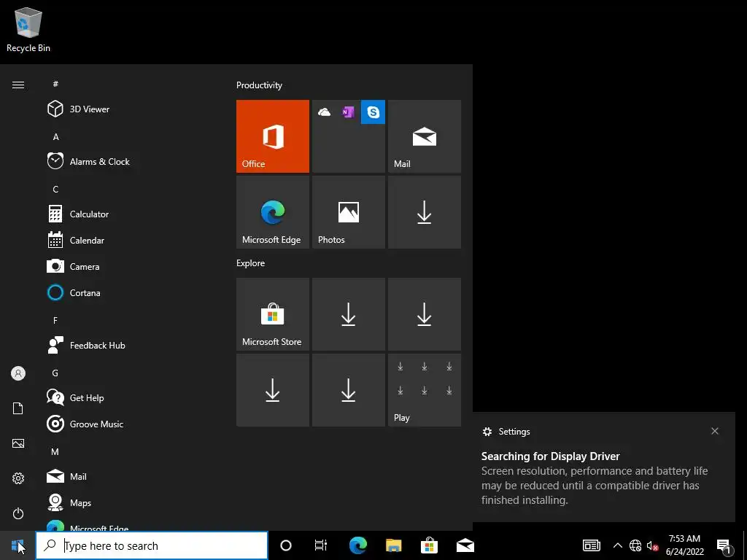Dismiss the Settings notification
Screen dimensions: 747x560
(x=715, y=431)
